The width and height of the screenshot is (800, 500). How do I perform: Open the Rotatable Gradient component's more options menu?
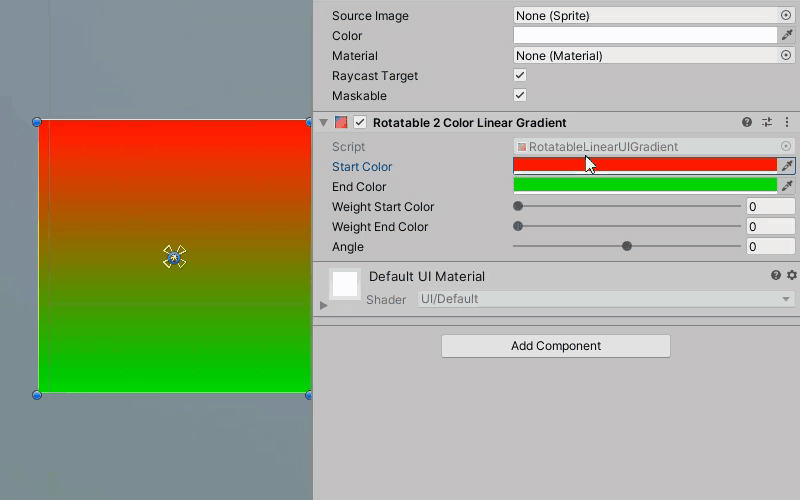click(787, 122)
